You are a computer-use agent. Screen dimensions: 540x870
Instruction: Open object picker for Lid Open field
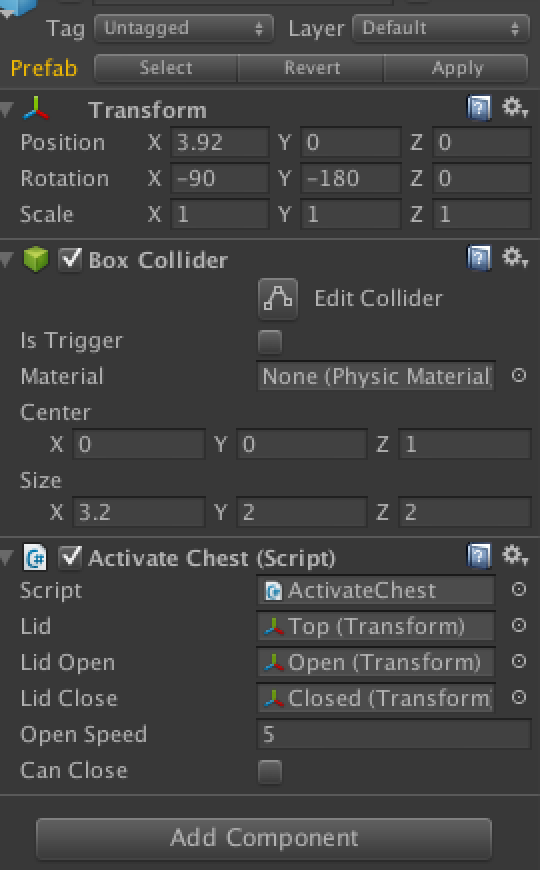pyautogui.click(x=518, y=661)
